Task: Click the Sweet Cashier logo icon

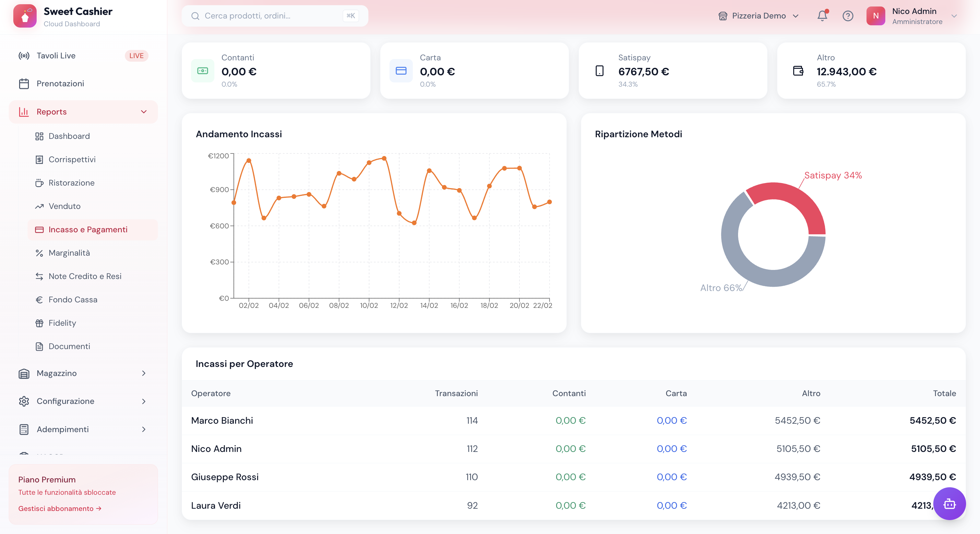Action: [x=25, y=16]
